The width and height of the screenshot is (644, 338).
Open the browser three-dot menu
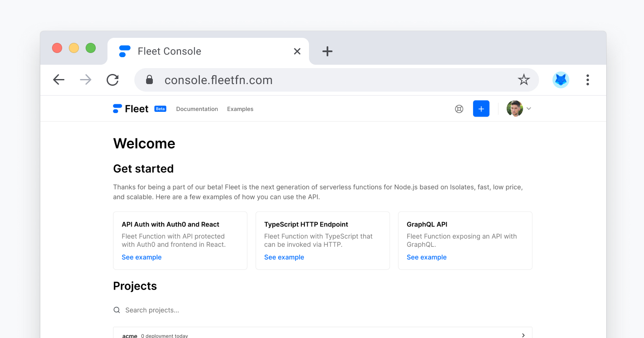pos(588,79)
